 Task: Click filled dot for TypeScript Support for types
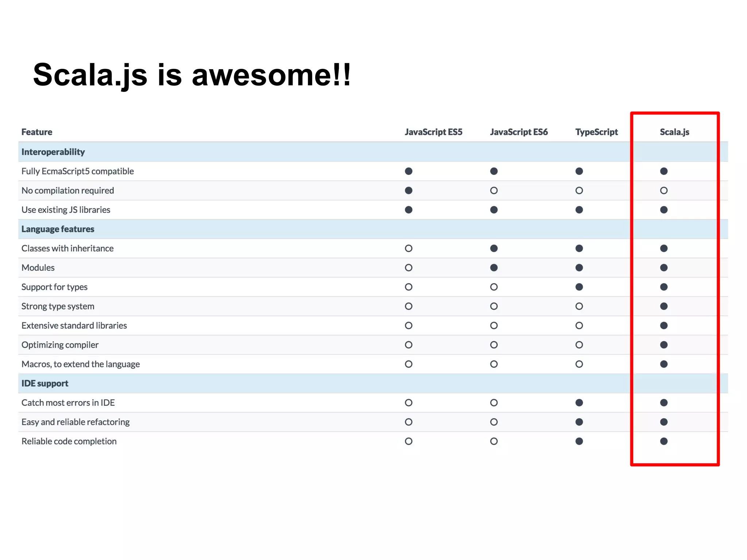click(579, 287)
